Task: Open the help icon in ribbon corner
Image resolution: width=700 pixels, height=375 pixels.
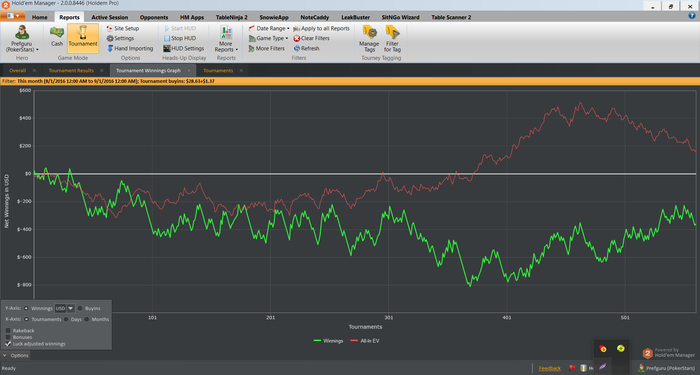Action: pos(692,16)
